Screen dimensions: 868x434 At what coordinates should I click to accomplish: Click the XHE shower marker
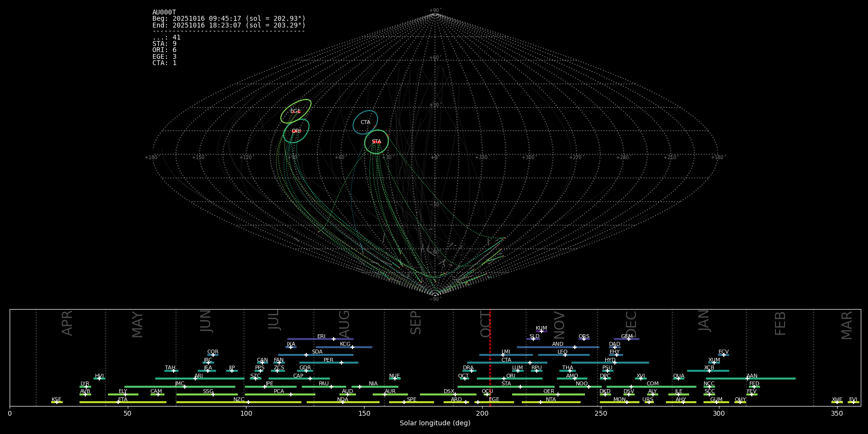(837, 402)
